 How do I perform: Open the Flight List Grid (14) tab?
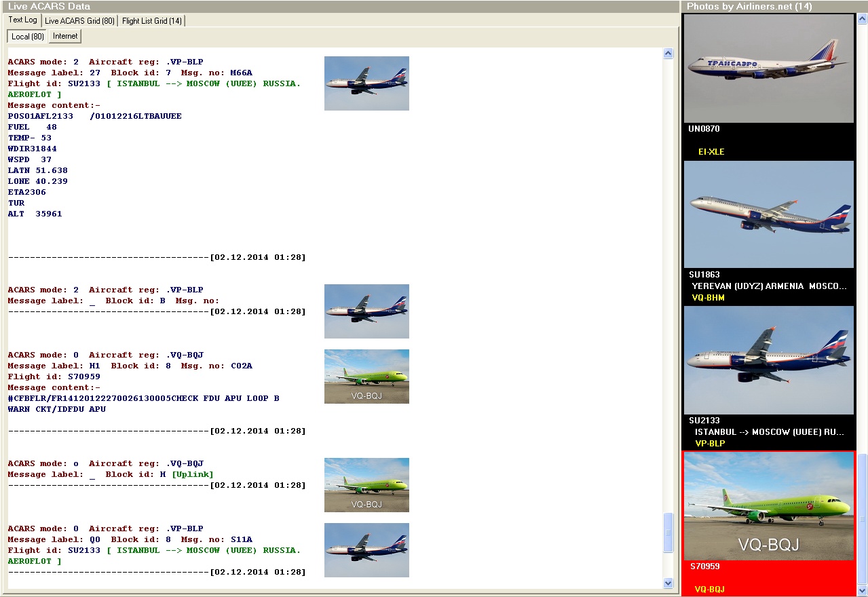pos(152,21)
